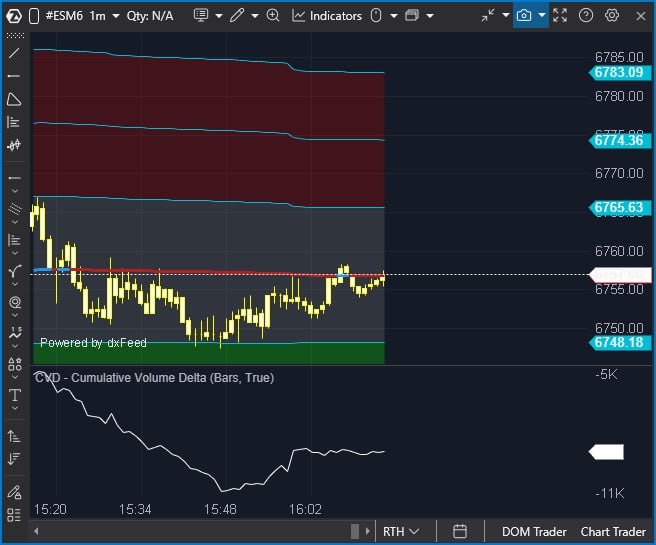
Task: Click the bring drawings forward icon
Action: pyautogui.click(x=14, y=436)
